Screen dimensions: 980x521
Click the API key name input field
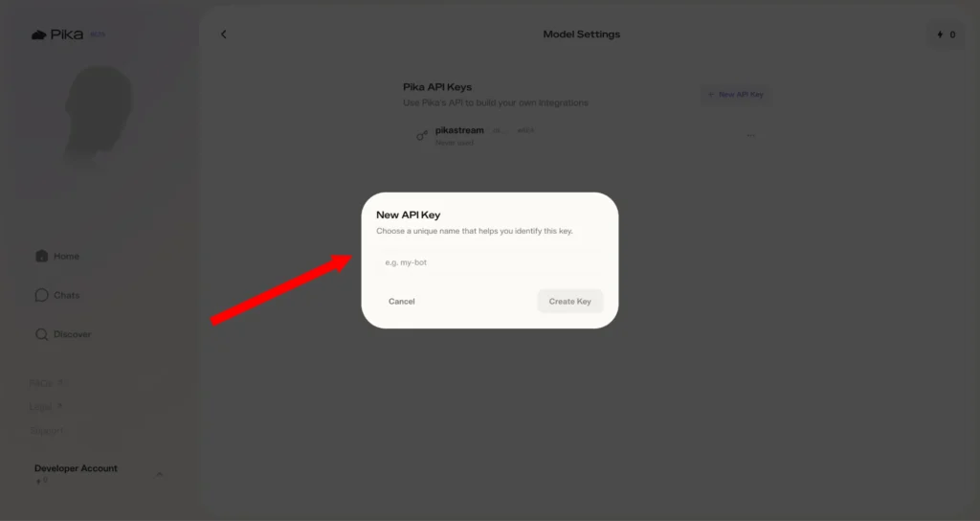coord(489,261)
